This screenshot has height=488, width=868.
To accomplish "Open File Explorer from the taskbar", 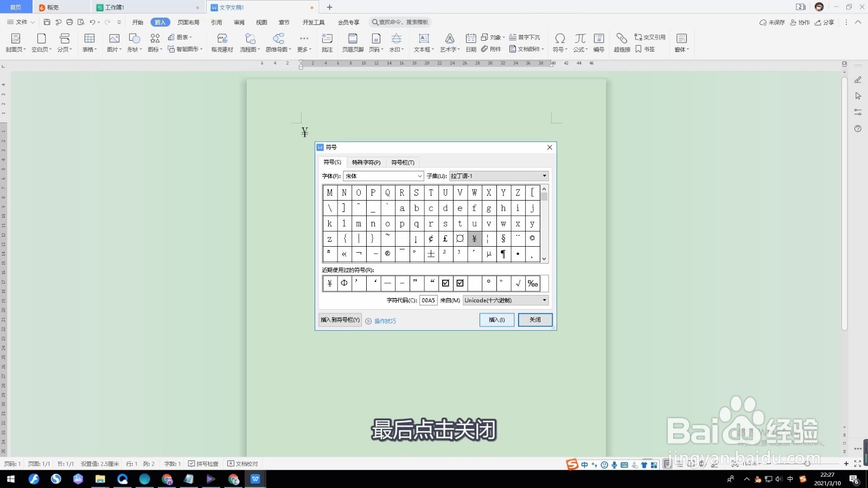I will pos(100,479).
